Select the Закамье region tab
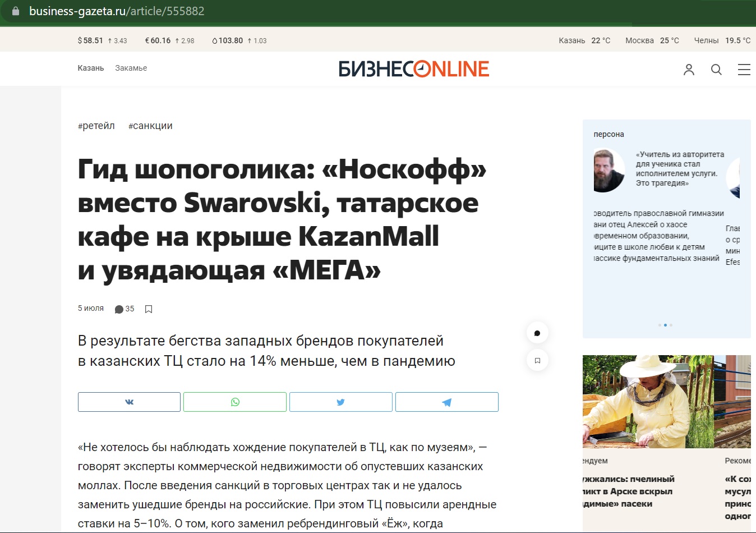Viewport: 756px width, 533px height. click(131, 68)
